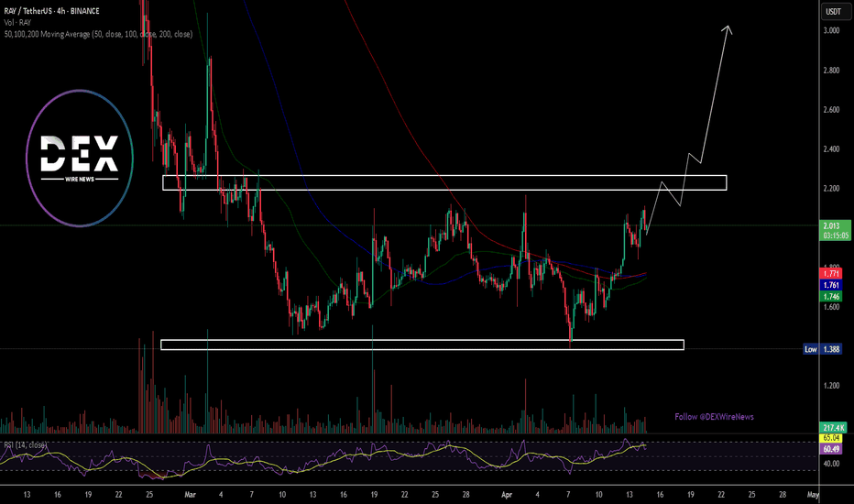854x504 pixels.
Task: Click the Follow @DEXWireNews text
Action: (x=714, y=417)
